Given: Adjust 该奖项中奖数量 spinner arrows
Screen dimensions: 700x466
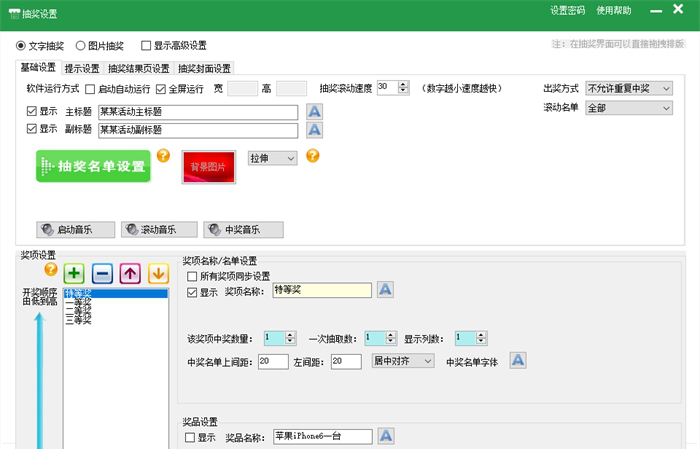Looking at the screenshot, I should (290, 338).
